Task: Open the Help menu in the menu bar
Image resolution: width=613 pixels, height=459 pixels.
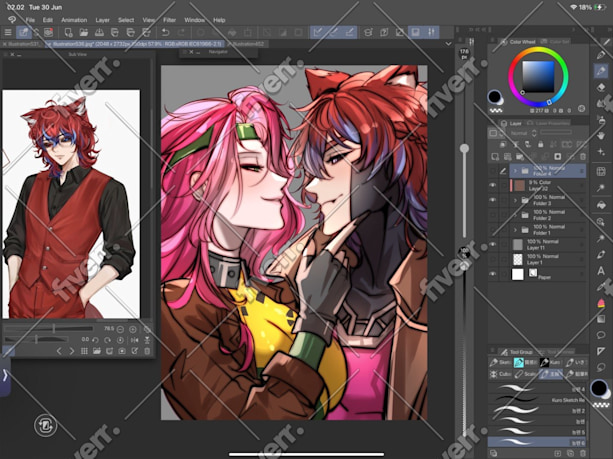Action: click(x=219, y=20)
